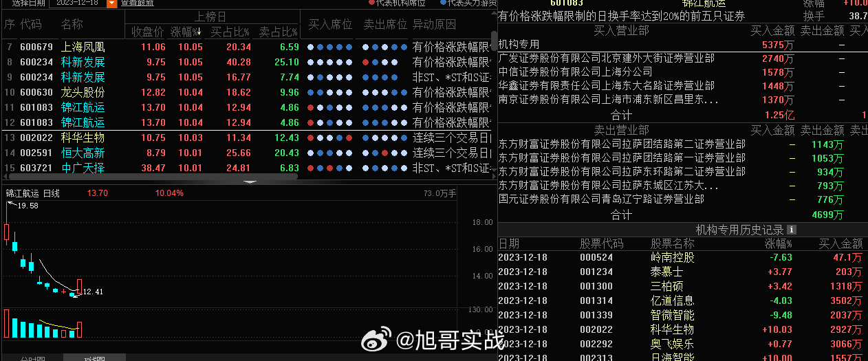Viewport: 868px width, 361px height.
Task: Select the 机构专用 buy seat row
Action: point(682,44)
